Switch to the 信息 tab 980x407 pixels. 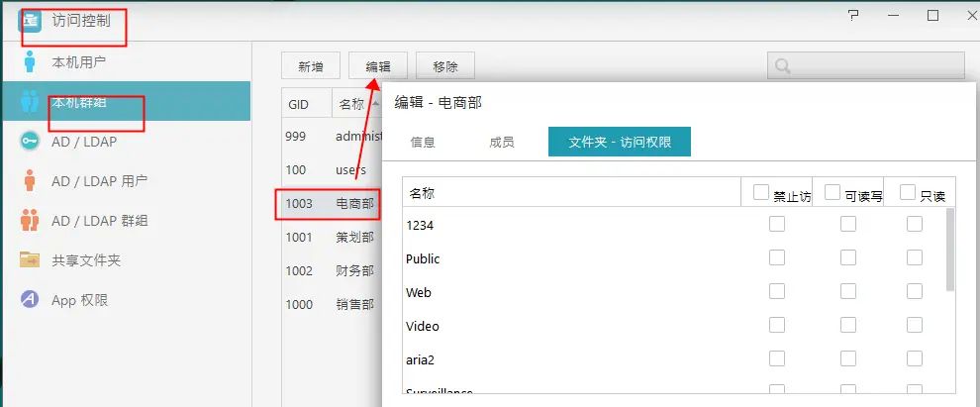423,142
